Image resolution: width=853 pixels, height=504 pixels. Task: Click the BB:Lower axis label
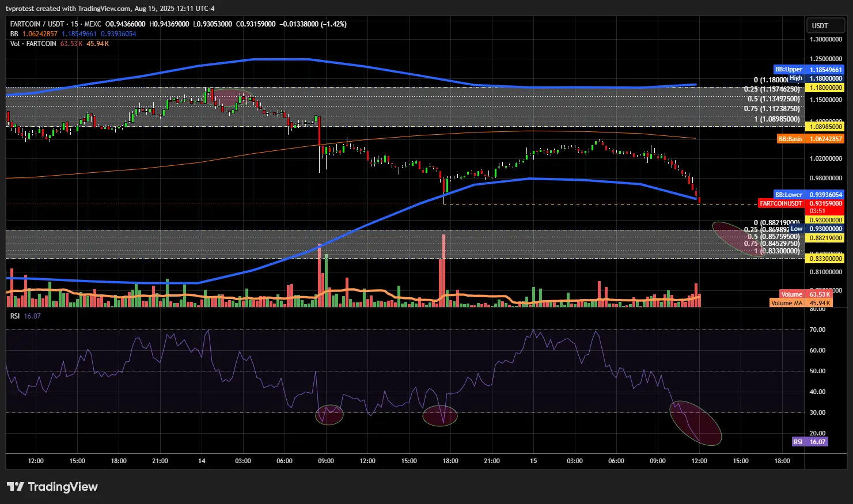788,195
